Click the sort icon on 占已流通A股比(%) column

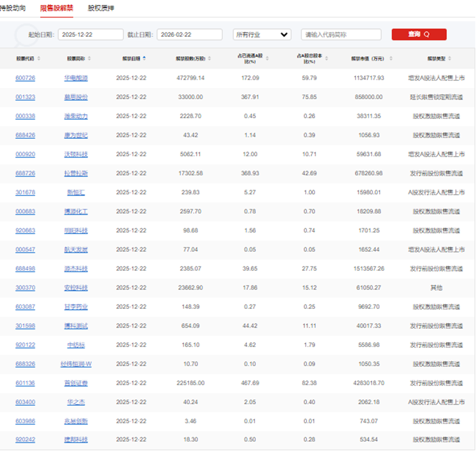[267, 59]
